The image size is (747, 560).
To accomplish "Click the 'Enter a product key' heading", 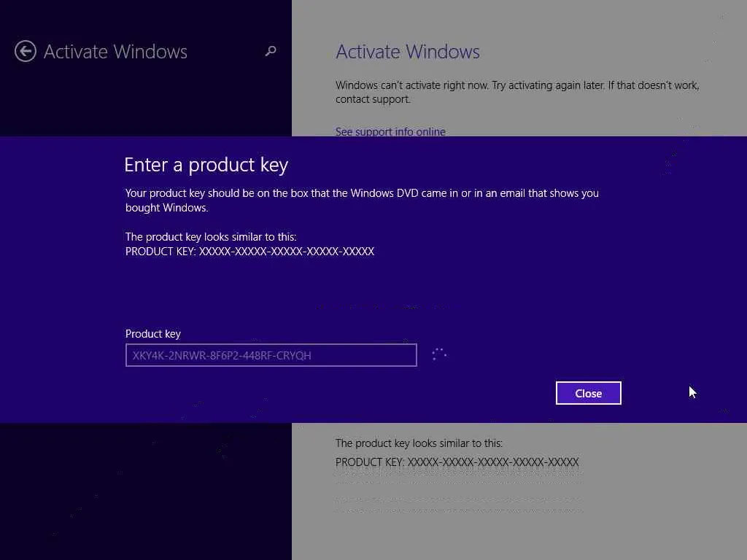I will coord(206,165).
